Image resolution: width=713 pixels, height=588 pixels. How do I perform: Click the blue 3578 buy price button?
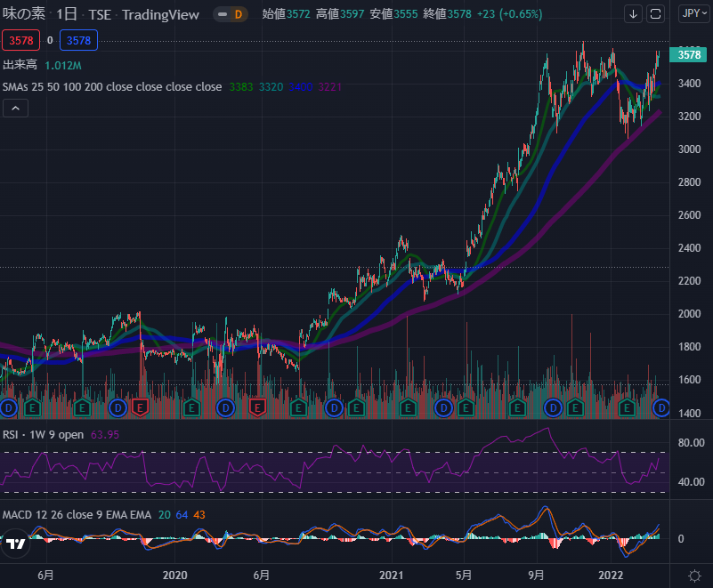coord(78,40)
